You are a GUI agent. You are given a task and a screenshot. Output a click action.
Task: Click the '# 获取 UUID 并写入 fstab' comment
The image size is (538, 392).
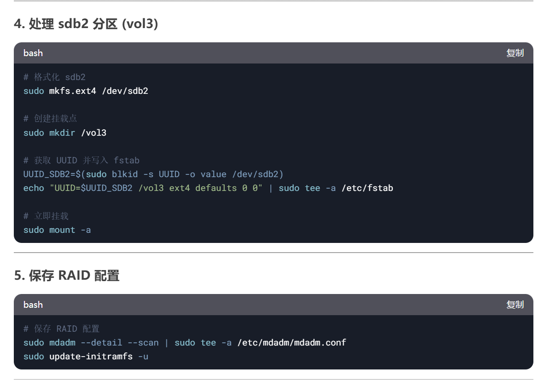click(x=82, y=161)
